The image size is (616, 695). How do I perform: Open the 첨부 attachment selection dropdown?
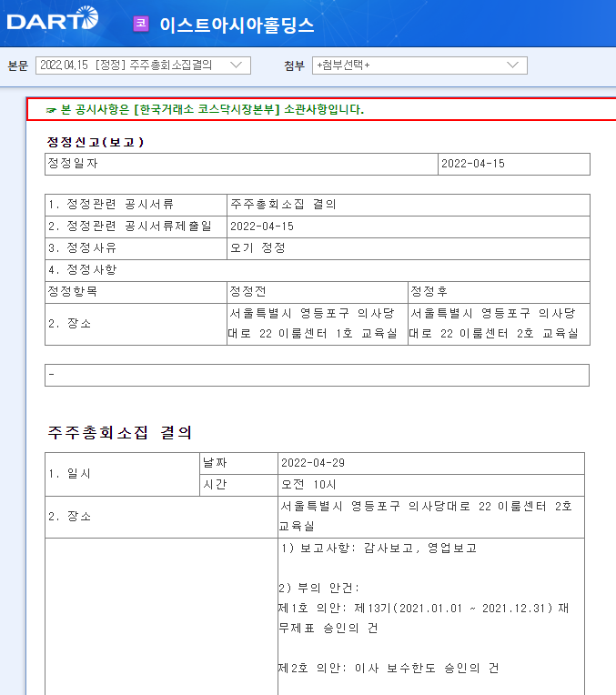tap(419, 65)
